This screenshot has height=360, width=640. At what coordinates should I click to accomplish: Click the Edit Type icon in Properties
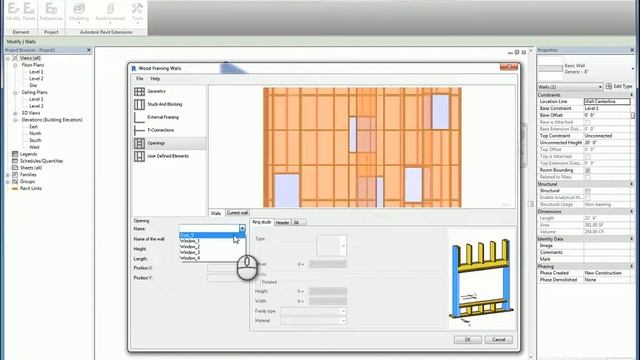pos(609,87)
